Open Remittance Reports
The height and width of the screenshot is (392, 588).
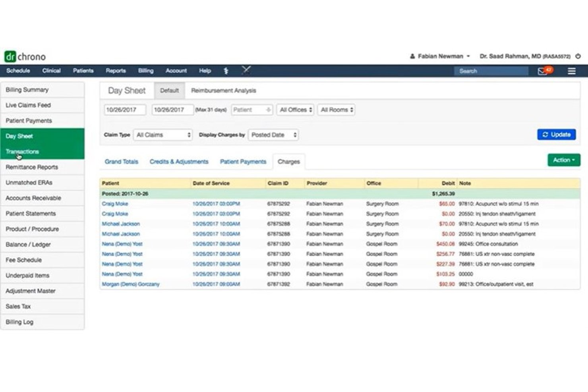(x=43, y=167)
